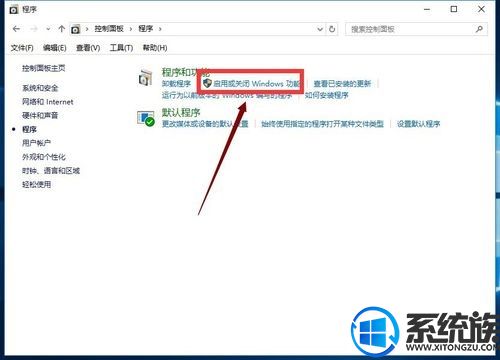
Task: Open the 默认程序 heading
Action: pyautogui.click(x=181, y=113)
